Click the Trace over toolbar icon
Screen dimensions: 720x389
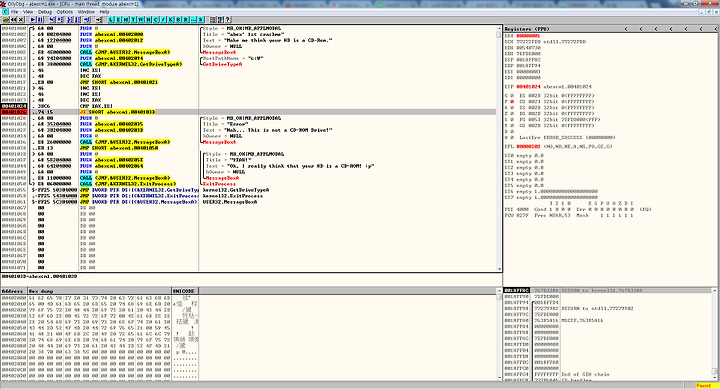coord(78,20)
